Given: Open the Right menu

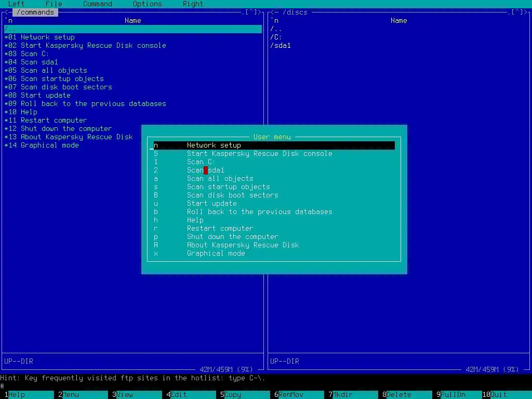Looking at the screenshot, I should click(193, 4).
